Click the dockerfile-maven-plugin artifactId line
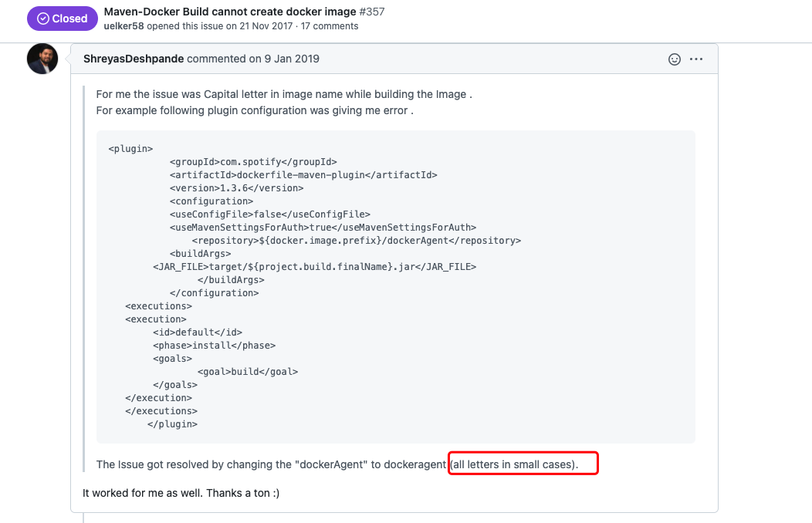 (x=303, y=175)
